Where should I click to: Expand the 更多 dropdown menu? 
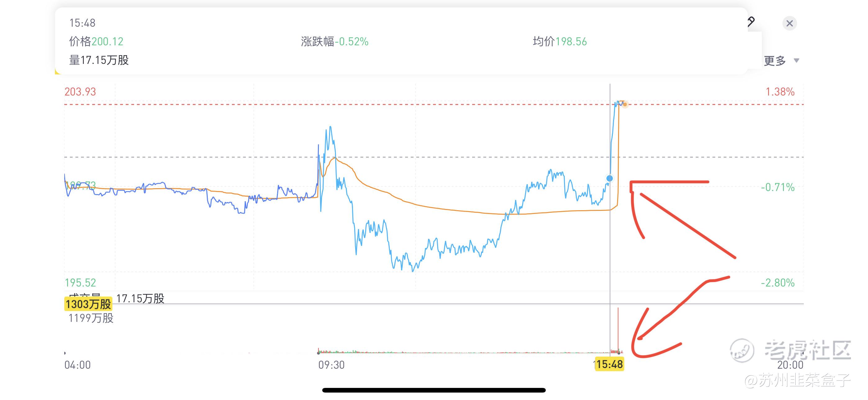[781, 60]
